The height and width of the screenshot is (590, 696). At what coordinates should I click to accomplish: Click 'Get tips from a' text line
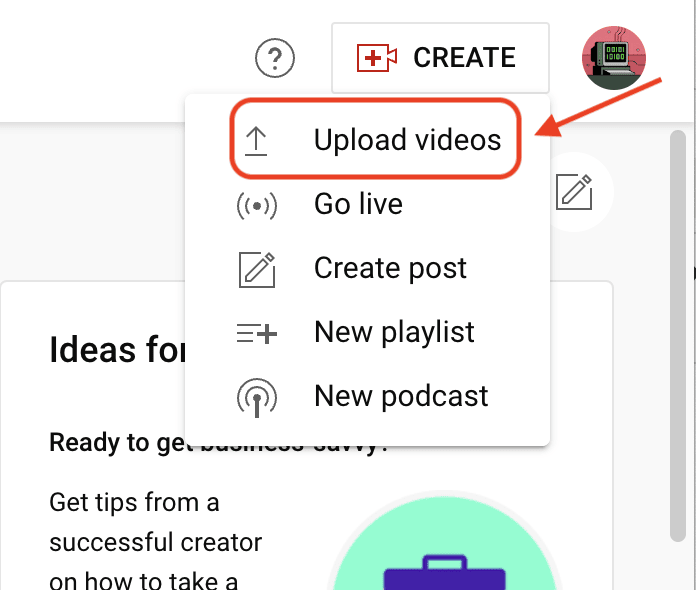tap(134, 503)
